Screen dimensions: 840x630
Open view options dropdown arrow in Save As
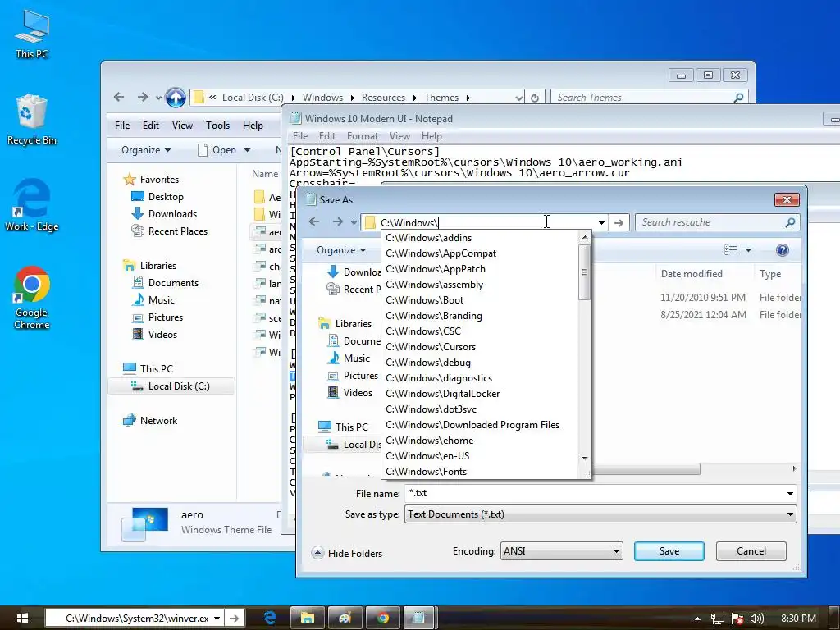[x=748, y=250]
